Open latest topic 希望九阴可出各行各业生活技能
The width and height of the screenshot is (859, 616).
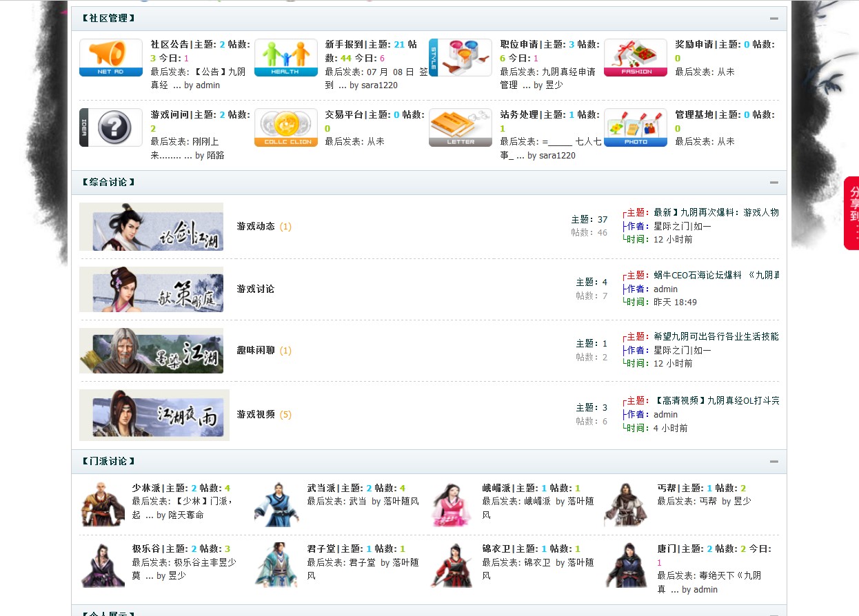[716, 336]
